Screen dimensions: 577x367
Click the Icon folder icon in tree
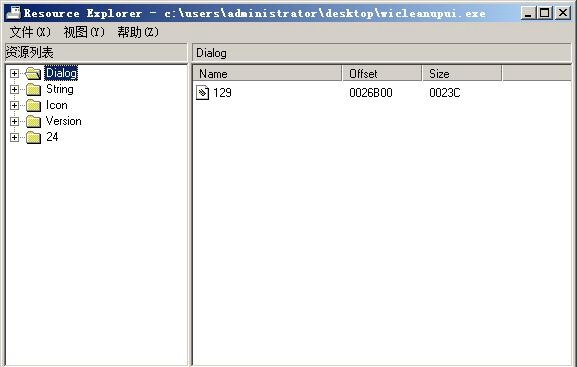coord(33,106)
